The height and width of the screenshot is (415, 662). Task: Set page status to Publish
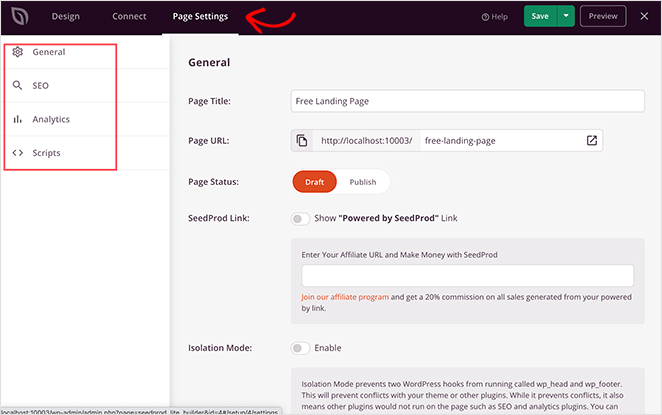pyautogui.click(x=362, y=183)
